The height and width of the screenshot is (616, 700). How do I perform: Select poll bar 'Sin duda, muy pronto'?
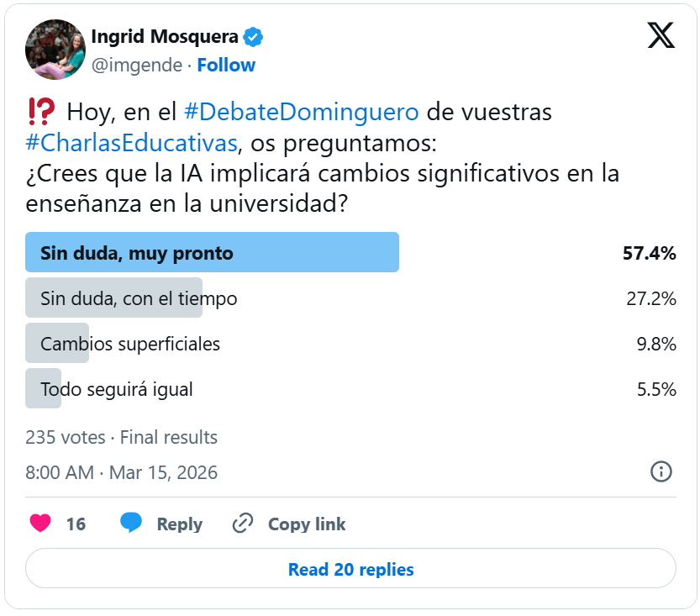[x=212, y=253]
